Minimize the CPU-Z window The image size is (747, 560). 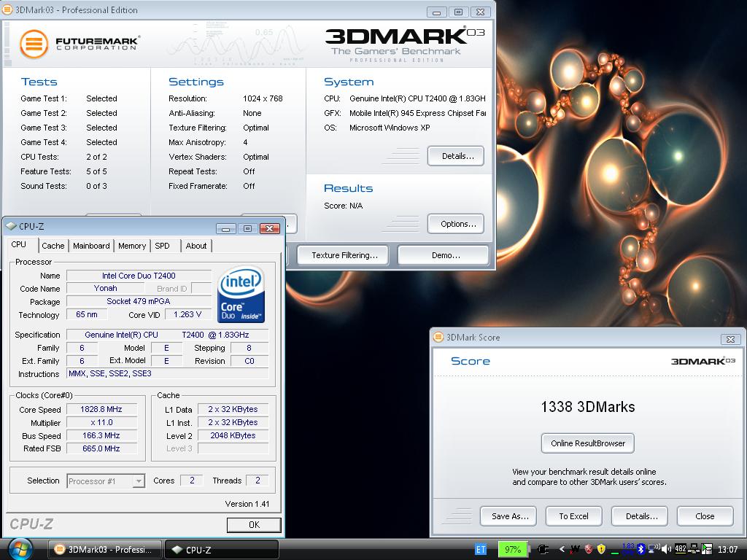(x=226, y=228)
